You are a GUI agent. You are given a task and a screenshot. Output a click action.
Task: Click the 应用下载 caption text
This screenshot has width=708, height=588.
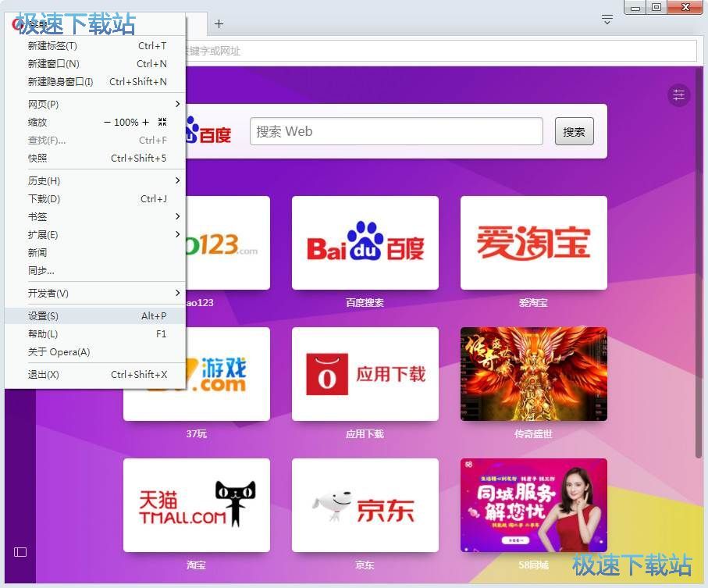(365, 434)
